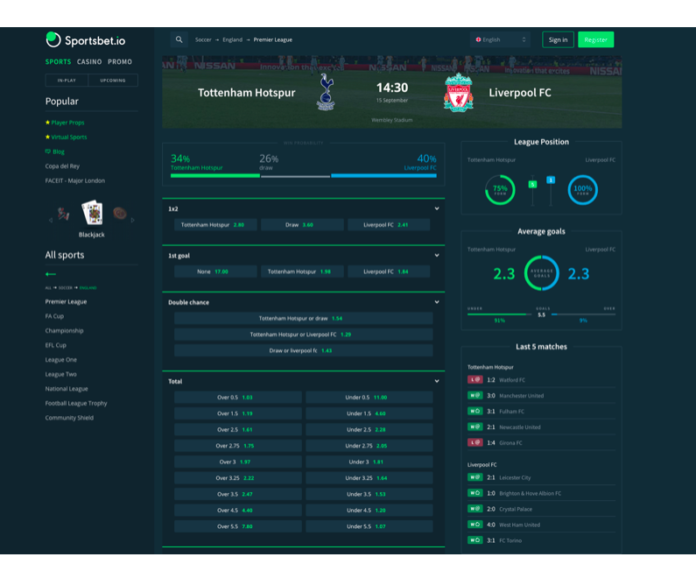Go to next casino game arrow
This screenshot has width=696, height=585.
tap(132, 220)
